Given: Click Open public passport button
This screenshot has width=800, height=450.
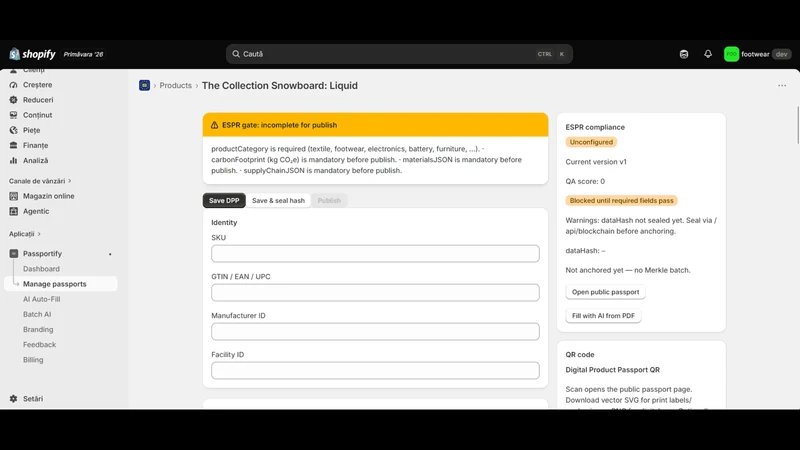Looking at the screenshot, I should (x=605, y=292).
